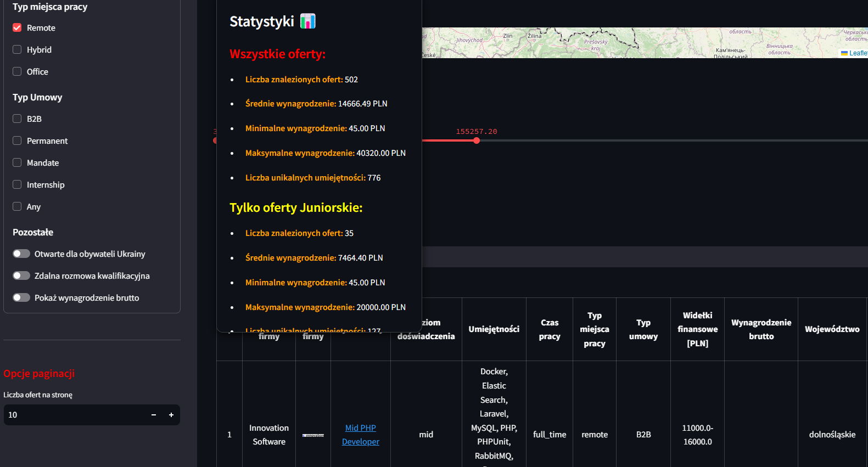Focus the 'Liczba ofert na stronę' number field
Screen dimensions: 868x467
tap(74, 415)
